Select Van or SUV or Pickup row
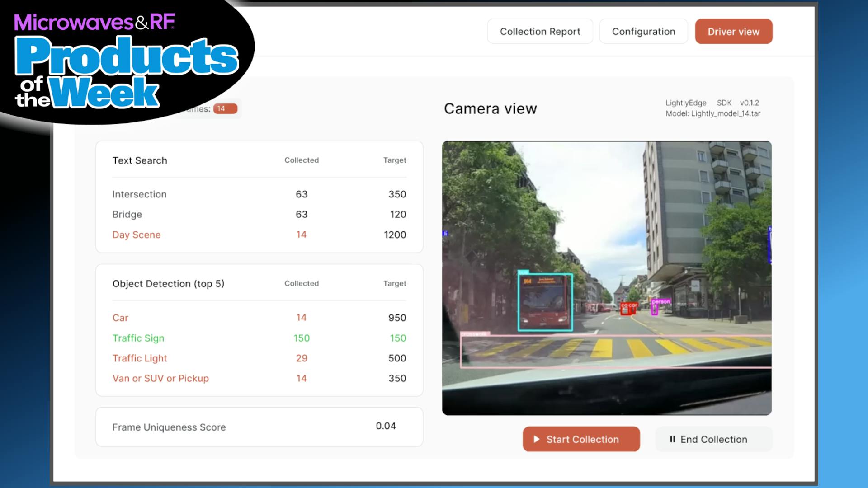The image size is (868, 488). coord(160,379)
